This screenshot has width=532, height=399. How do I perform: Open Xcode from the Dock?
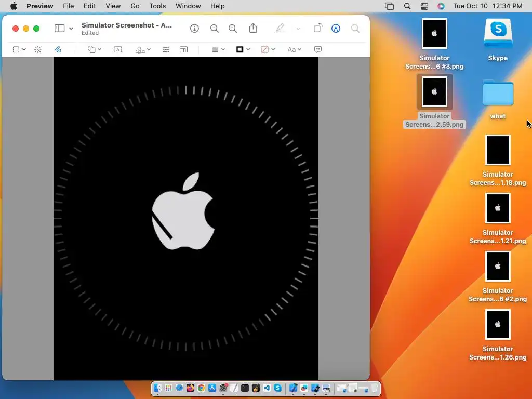(294, 388)
